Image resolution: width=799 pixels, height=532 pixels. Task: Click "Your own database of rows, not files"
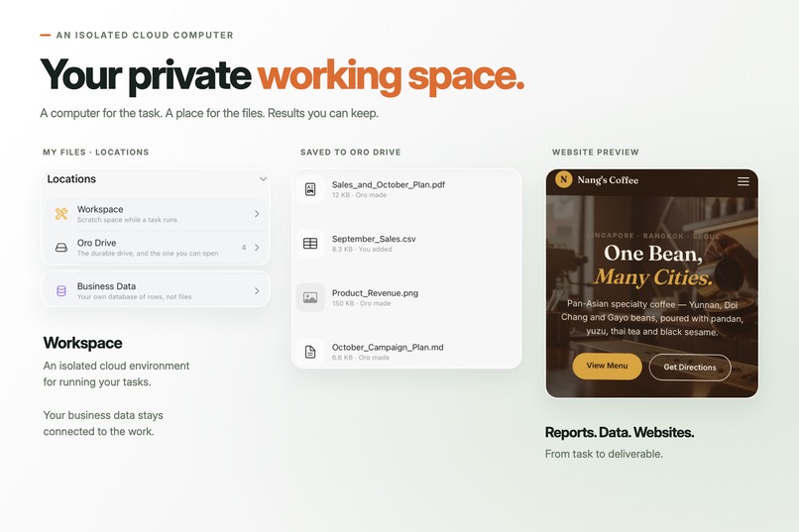134,297
